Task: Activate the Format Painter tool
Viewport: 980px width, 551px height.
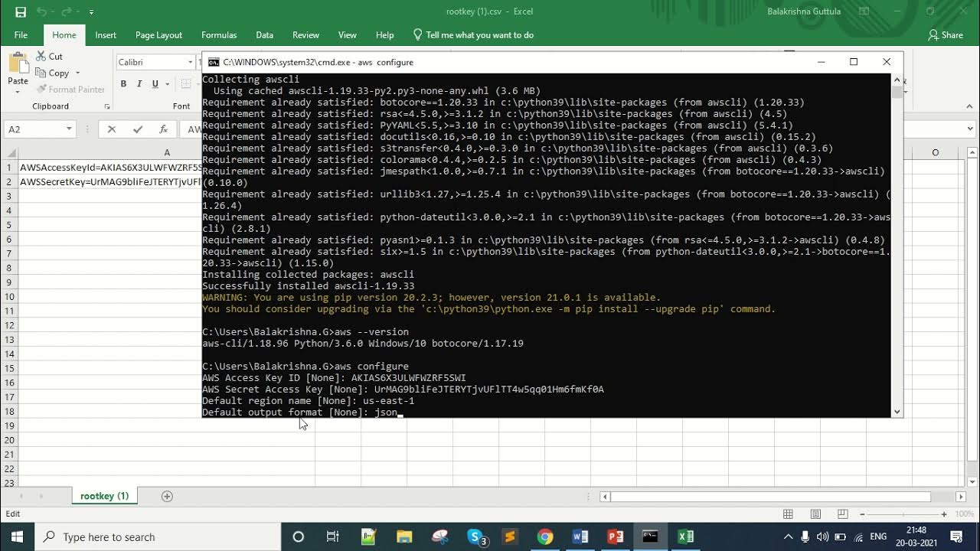Action: 70,90
